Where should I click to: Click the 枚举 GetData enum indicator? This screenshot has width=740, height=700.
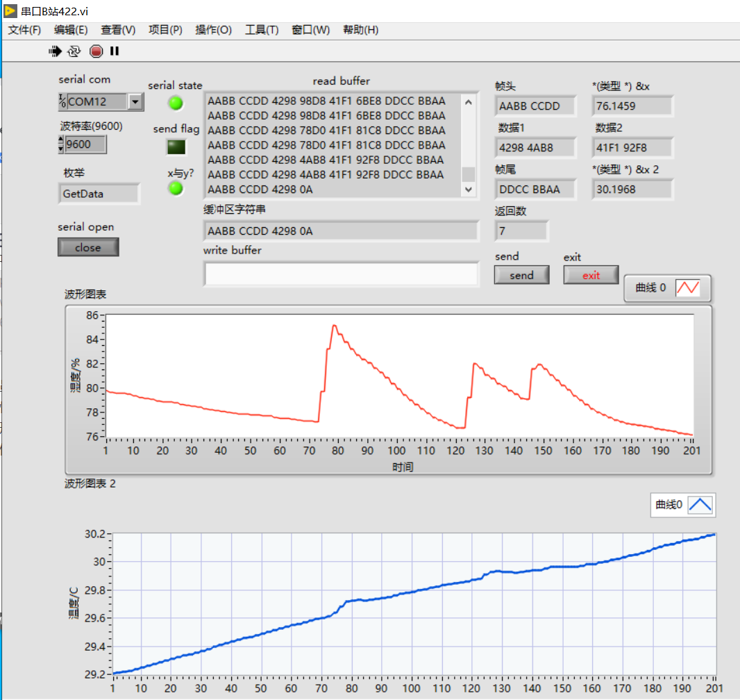[x=99, y=194]
